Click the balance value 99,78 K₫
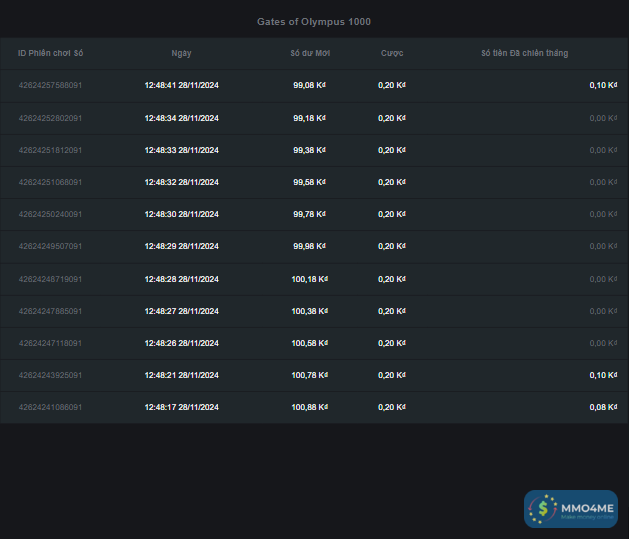Screen dimensions: 629x539 coord(309,214)
